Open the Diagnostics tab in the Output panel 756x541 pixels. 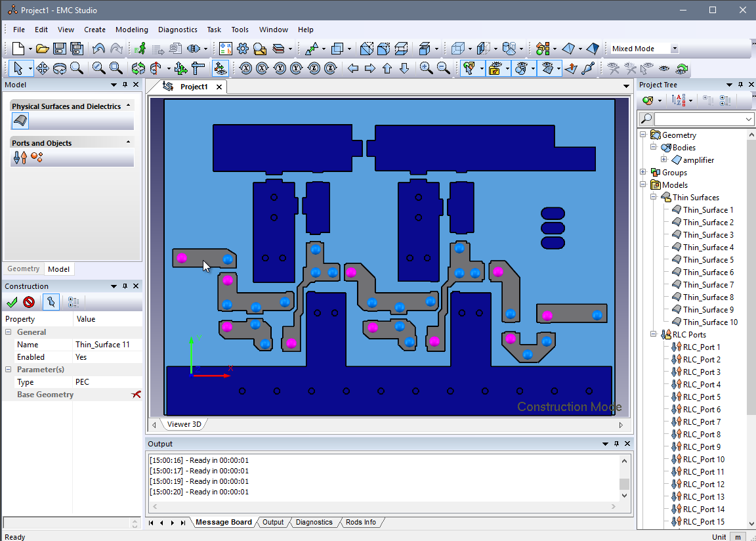314,523
